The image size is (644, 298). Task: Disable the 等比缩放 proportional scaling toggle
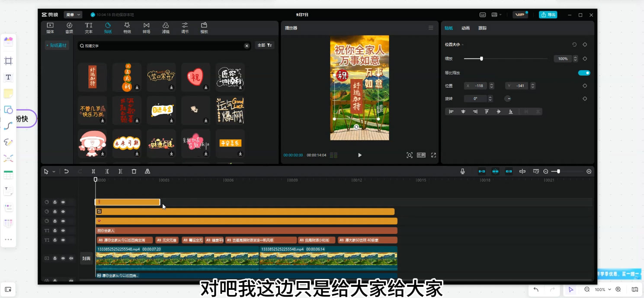[x=584, y=73]
